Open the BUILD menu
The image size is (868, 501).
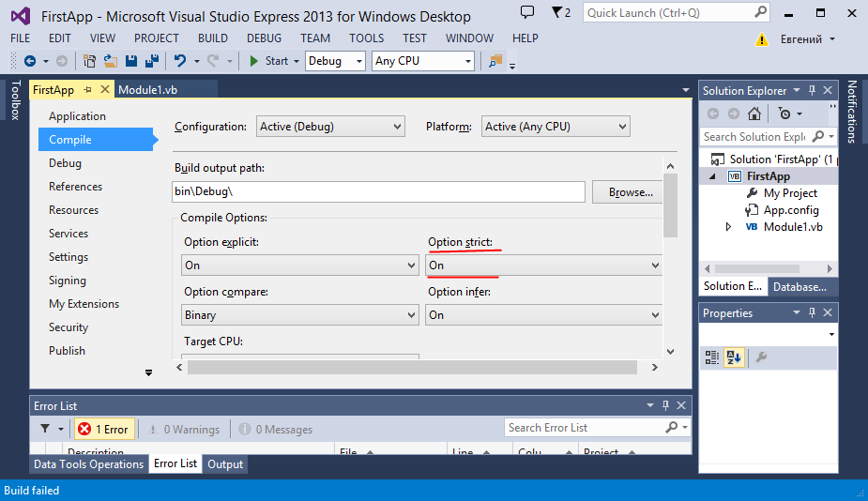tap(213, 38)
